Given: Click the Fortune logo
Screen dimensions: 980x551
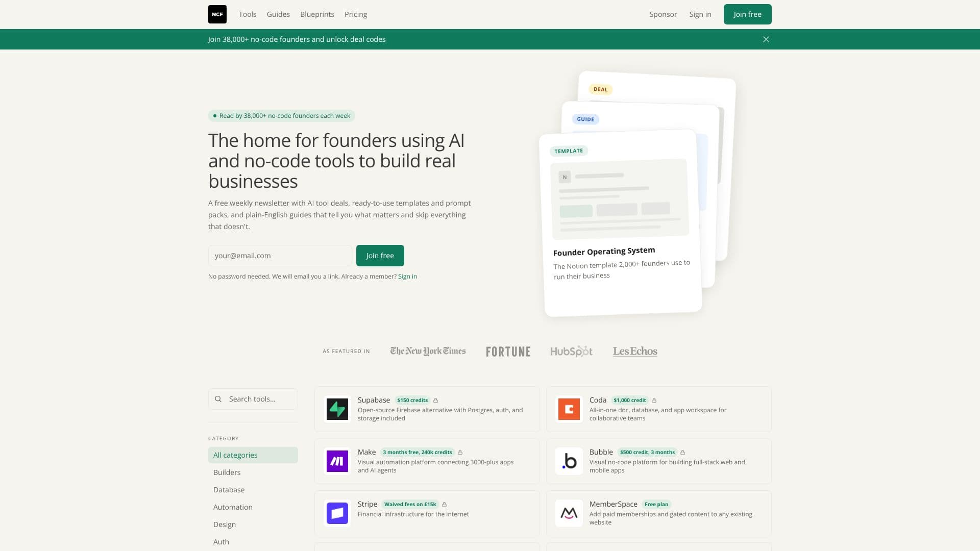Looking at the screenshot, I should 508,352.
